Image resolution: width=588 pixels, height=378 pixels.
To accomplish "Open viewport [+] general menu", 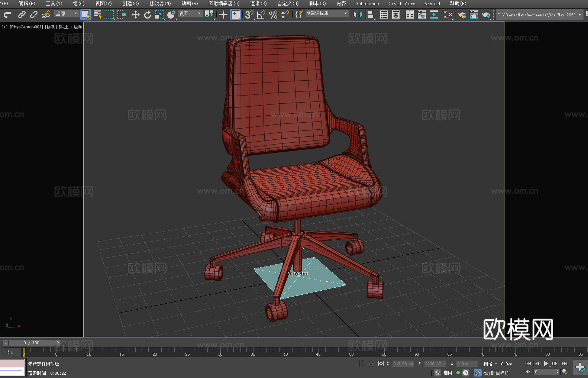I will (x=4, y=27).
